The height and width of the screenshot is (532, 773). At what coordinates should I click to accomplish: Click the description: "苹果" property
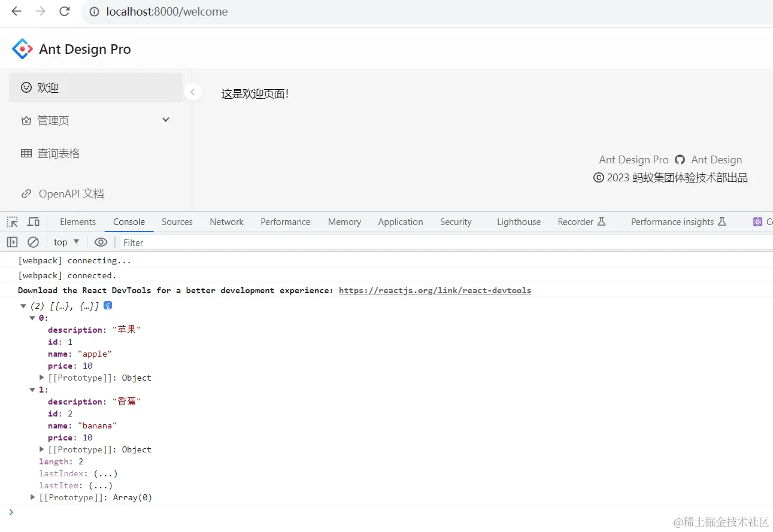[x=94, y=330]
